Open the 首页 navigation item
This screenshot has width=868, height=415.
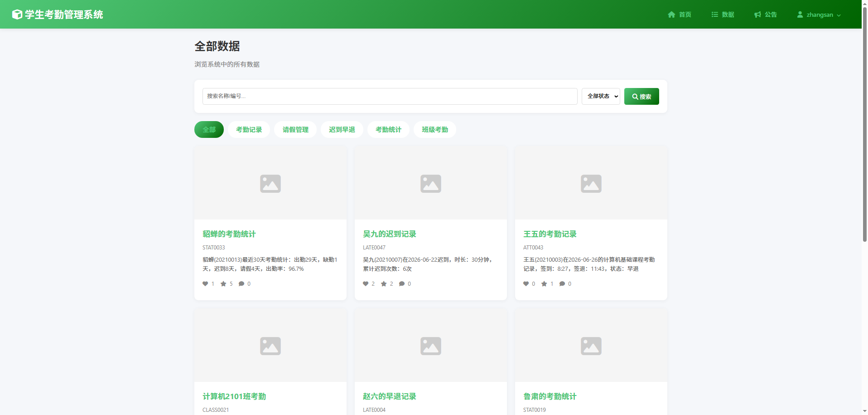[x=680, y=15]
